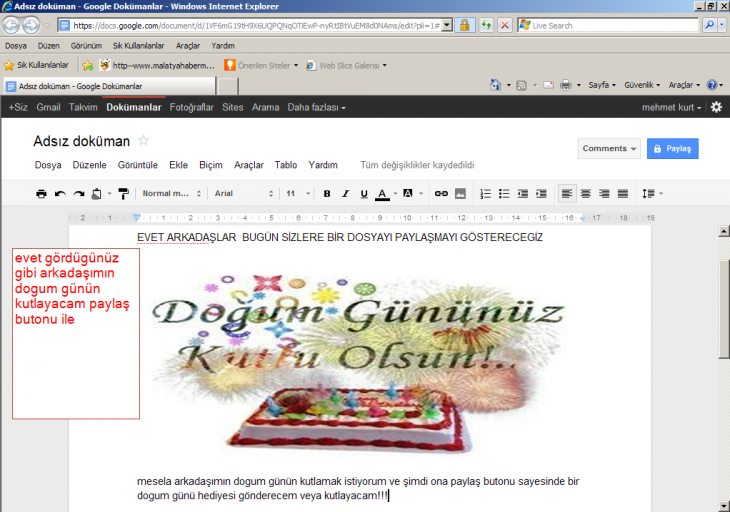This screenshot has height=512, width=730.
Task: Open Web Slice Galerisi in the favorites bar
Action: [x=346, y=65]
